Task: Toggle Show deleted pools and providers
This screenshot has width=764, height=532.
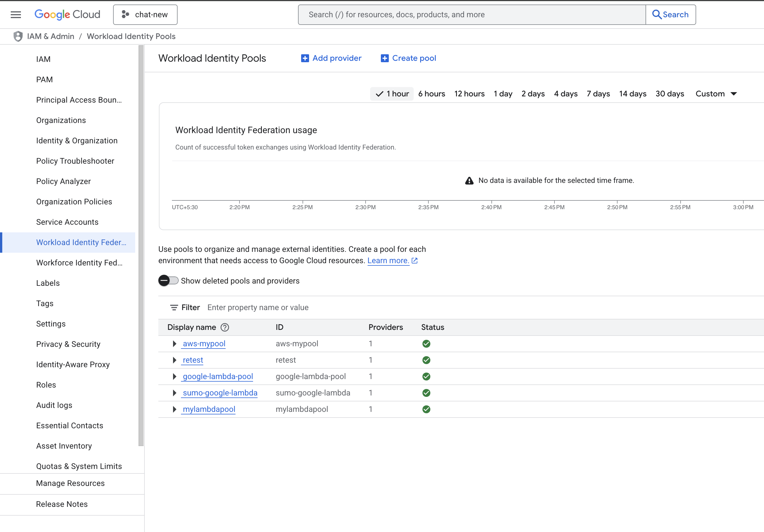Action: 168,281
